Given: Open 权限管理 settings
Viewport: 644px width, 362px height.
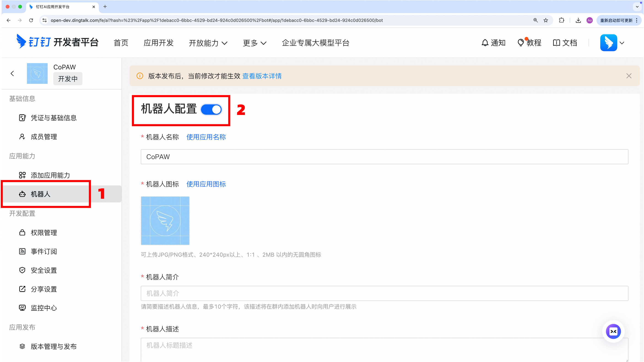Looking at the screenshot, I should point(38,233).
